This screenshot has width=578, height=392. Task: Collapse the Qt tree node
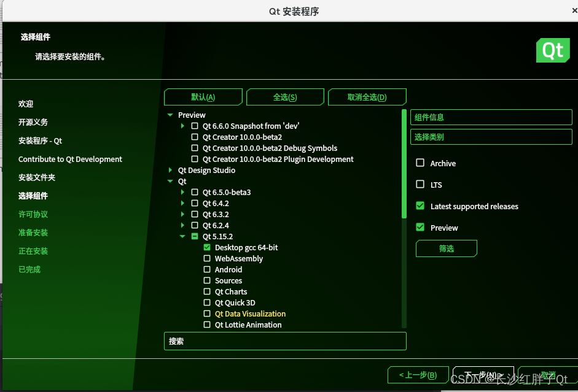coord(170,181)
